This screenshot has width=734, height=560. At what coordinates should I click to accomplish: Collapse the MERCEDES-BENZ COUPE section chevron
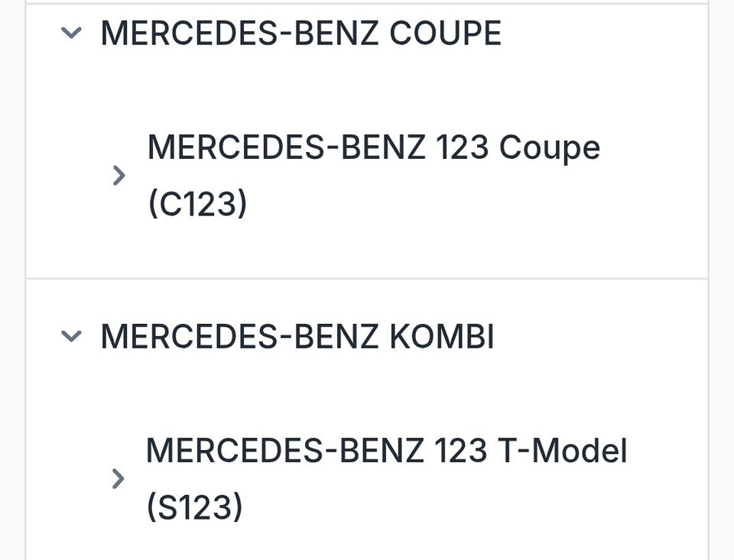coord(71,33)
